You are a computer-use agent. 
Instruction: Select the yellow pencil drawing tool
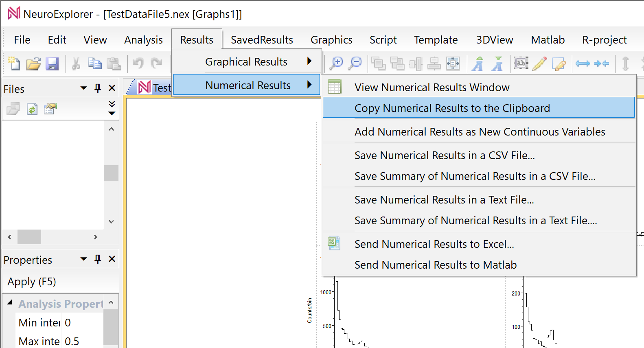(540, 63)
